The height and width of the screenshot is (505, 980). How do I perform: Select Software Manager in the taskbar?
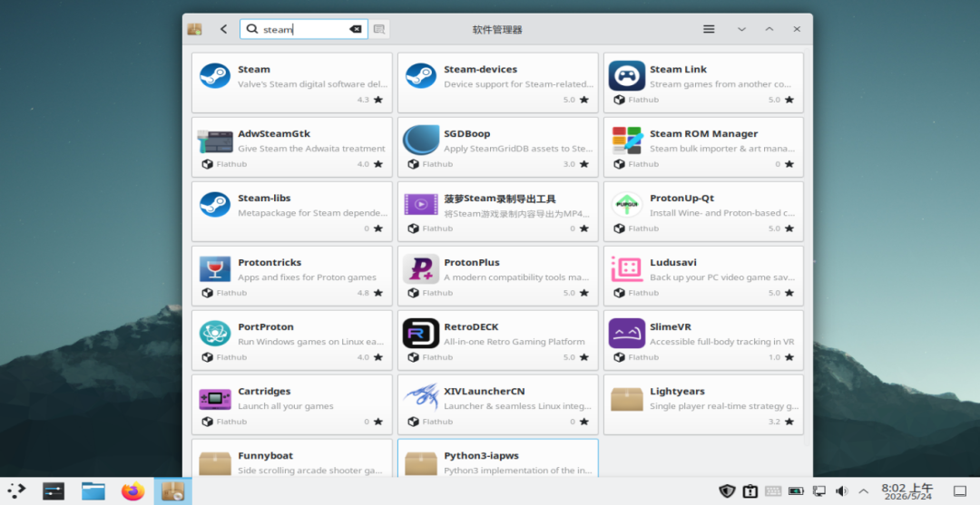pyautogui.click(x=172, y=491)
